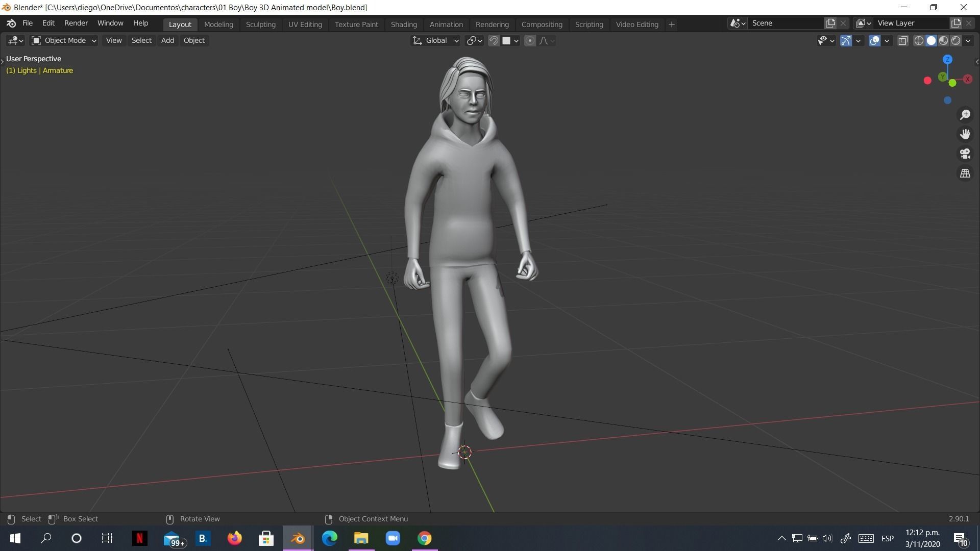Toggle the camera view icon

[965, 154]
